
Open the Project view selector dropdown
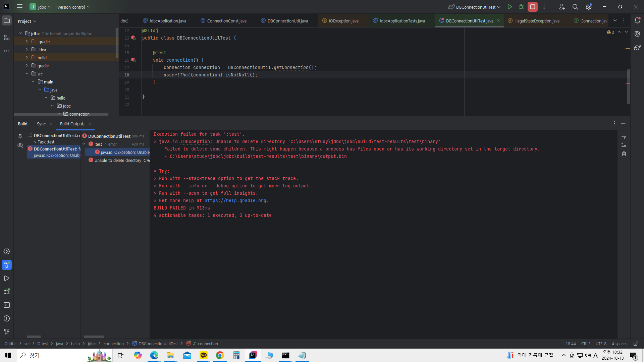[27, 21]
